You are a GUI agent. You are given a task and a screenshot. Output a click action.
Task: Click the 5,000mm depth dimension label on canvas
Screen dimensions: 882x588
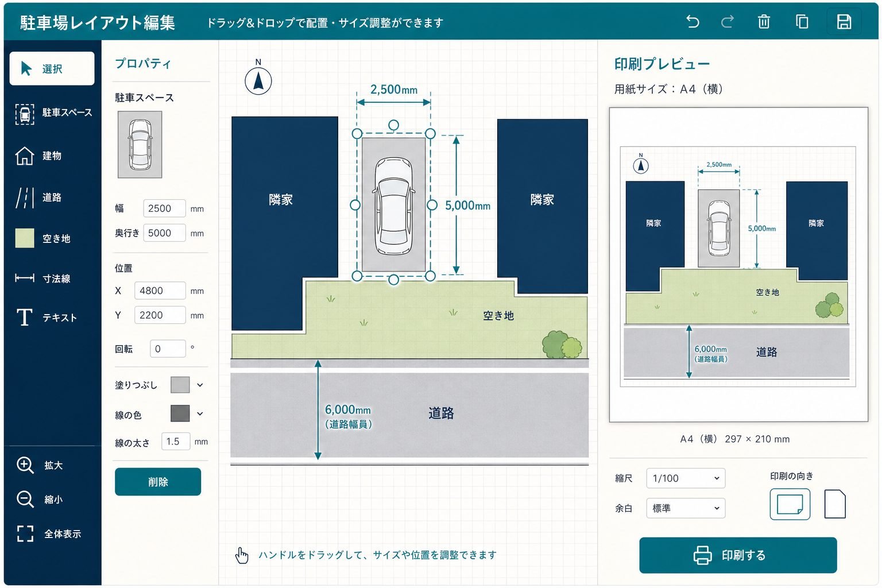[x=468, y=206]
